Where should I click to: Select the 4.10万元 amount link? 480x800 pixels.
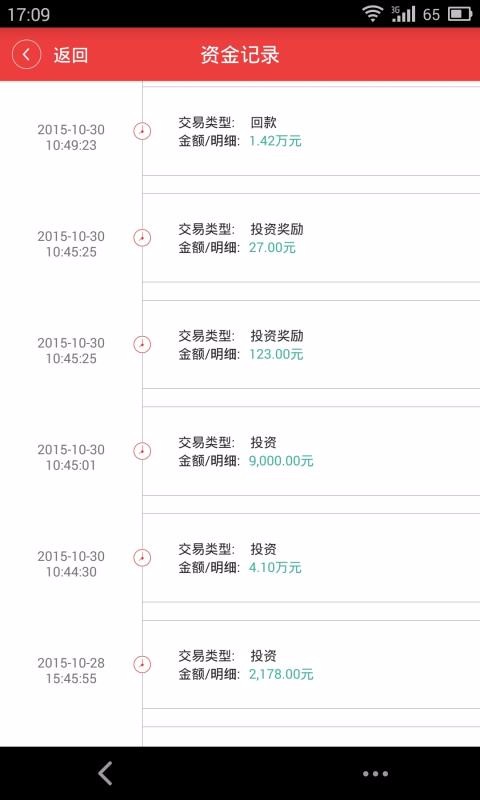pos(275,568)
